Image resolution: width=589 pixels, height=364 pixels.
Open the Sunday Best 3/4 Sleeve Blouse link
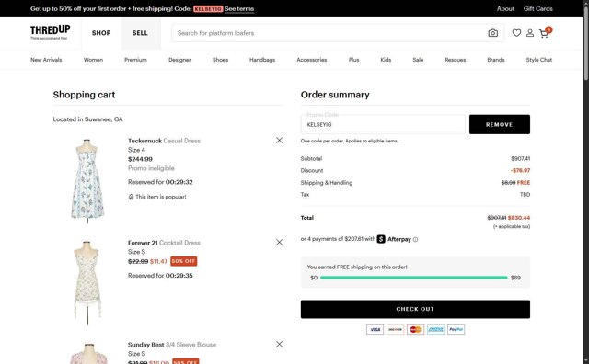click(x=172, y=345)
